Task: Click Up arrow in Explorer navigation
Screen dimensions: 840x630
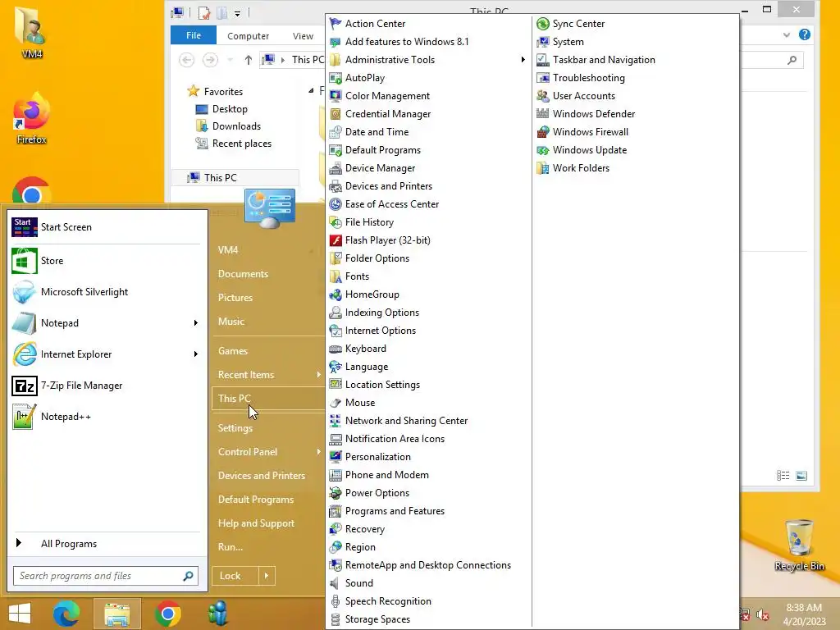Action: coord(248,60)
